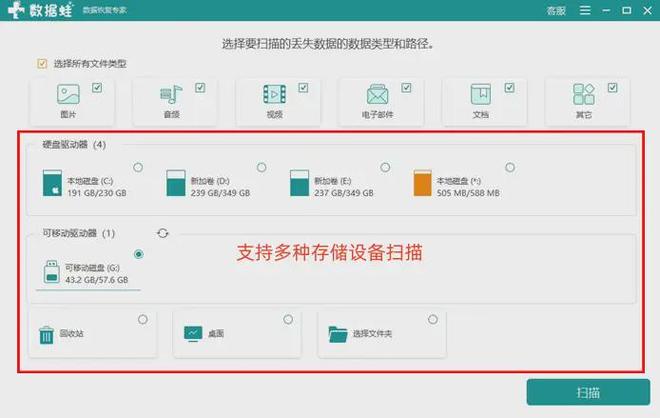Select the 选择文件夹 radio button
The height and width of the screenshot is (418, 660).
tap(433, 319)
